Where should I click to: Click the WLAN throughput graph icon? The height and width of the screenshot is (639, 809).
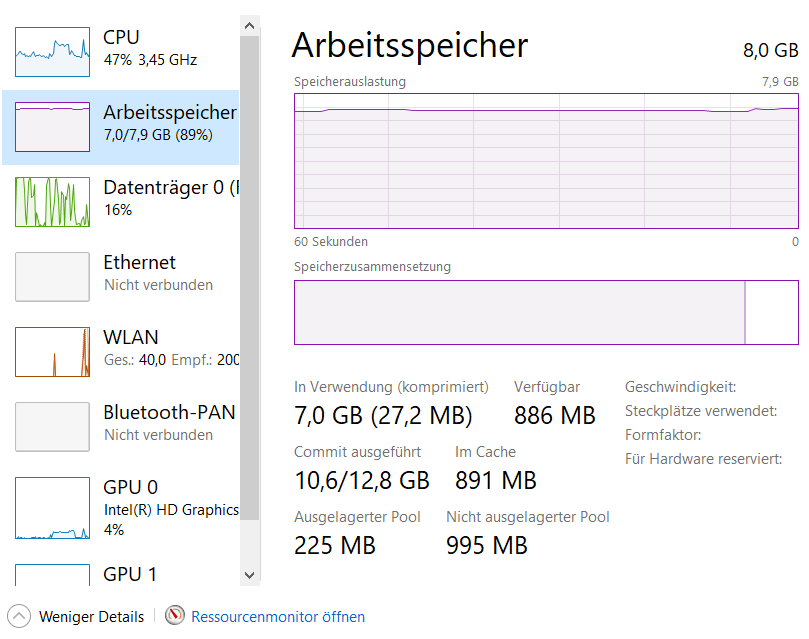pyautogui.click(x=52, y=351)
